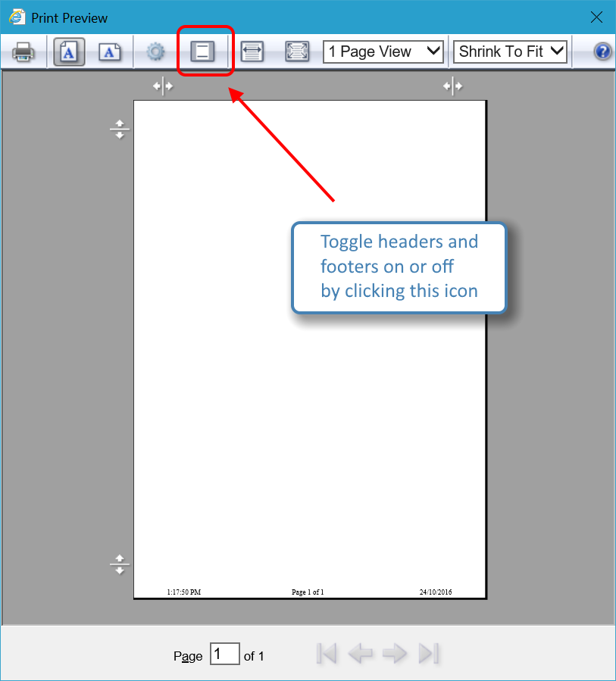Screen dimensions: 616x681
Task: Open the 1 Page View dropdown
Action: click(383, 51)
